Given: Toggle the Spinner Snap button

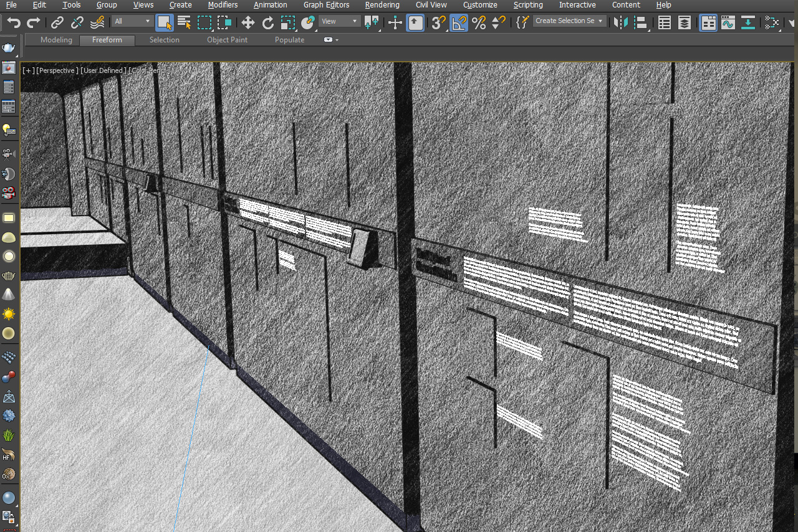Looking at the screenshot, I should click(x=499, y=23).
